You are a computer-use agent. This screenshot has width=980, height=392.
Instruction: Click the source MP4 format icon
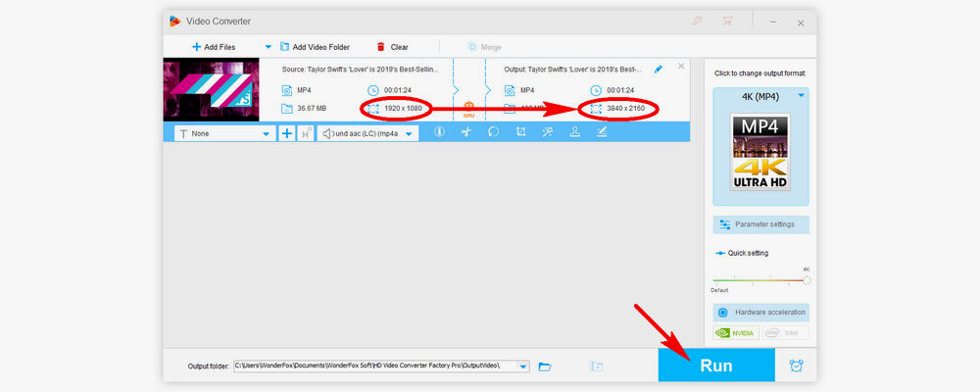pos(287,90)
